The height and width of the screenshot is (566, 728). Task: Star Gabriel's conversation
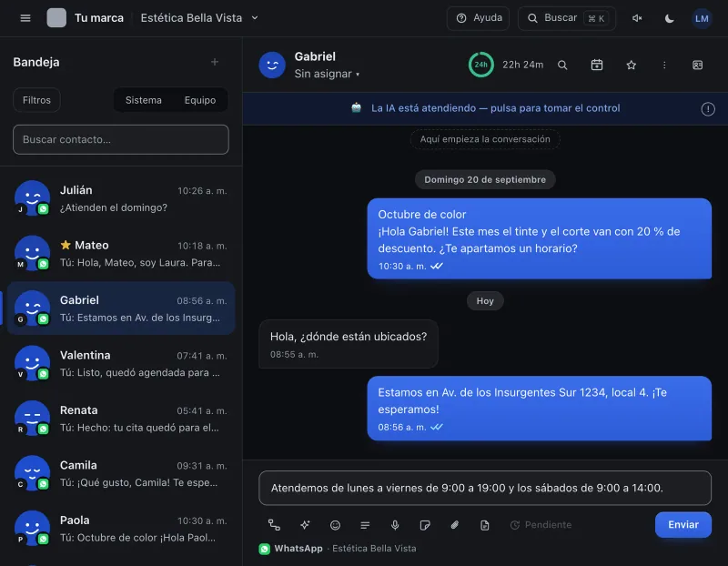631,65
